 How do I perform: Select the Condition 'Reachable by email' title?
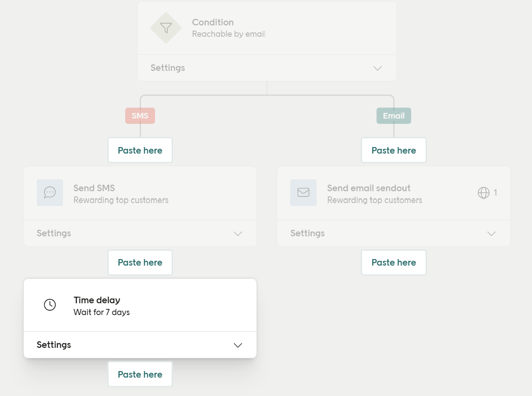229,28
